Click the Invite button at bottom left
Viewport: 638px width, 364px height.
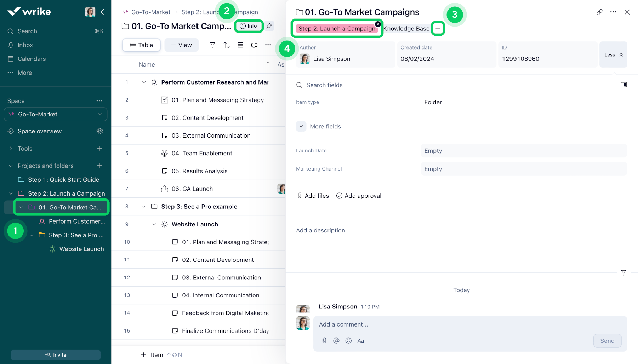(55, 354)
